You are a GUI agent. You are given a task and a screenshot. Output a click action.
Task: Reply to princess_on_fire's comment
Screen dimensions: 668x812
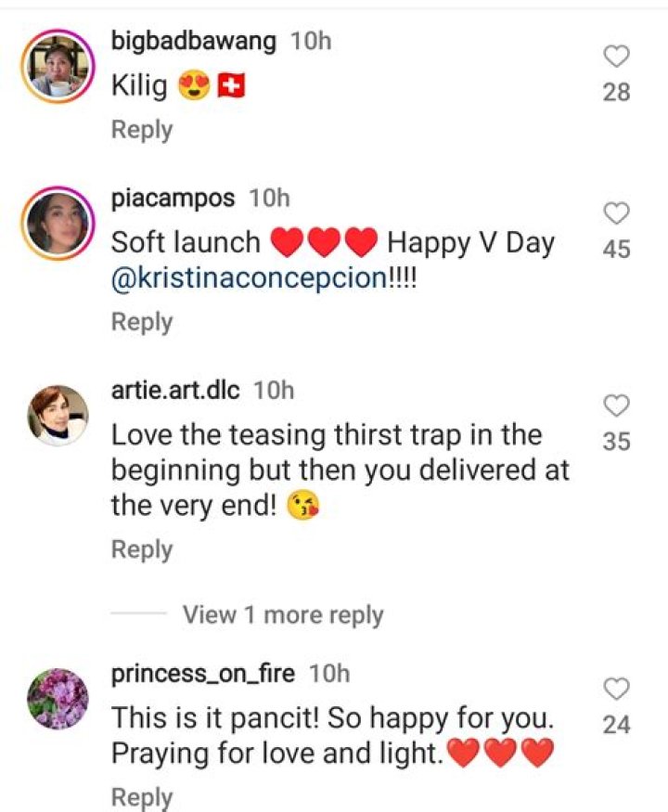click(140, 795)
